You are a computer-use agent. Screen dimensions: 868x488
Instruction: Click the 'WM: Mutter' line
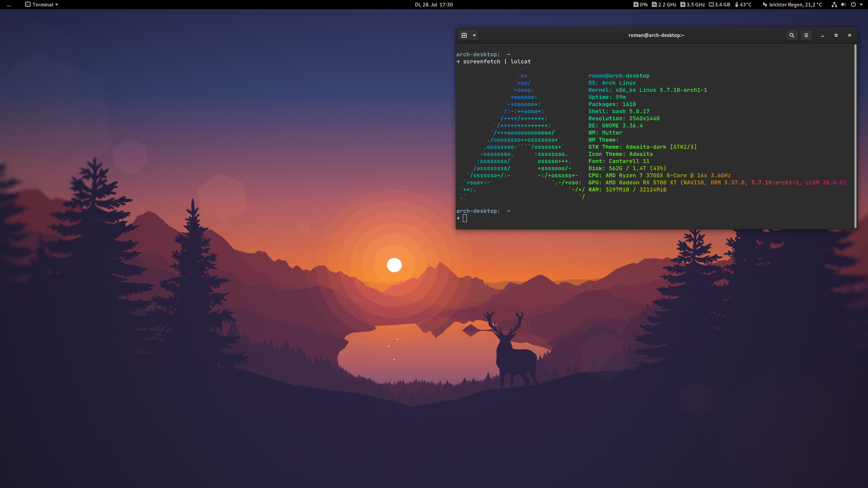pos(605,133)
